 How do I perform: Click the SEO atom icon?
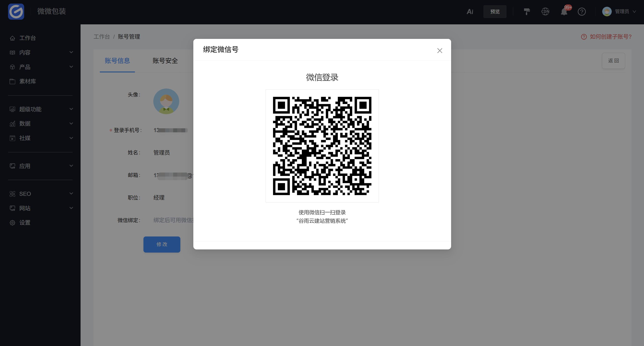(12, 194)
